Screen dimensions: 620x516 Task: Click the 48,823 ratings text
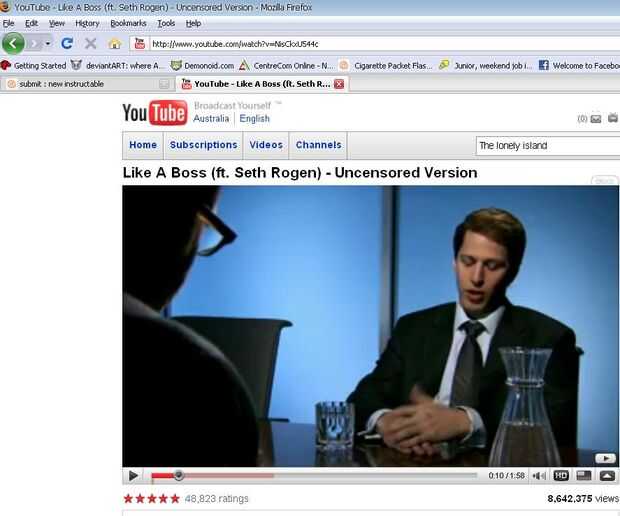(217, 499)
